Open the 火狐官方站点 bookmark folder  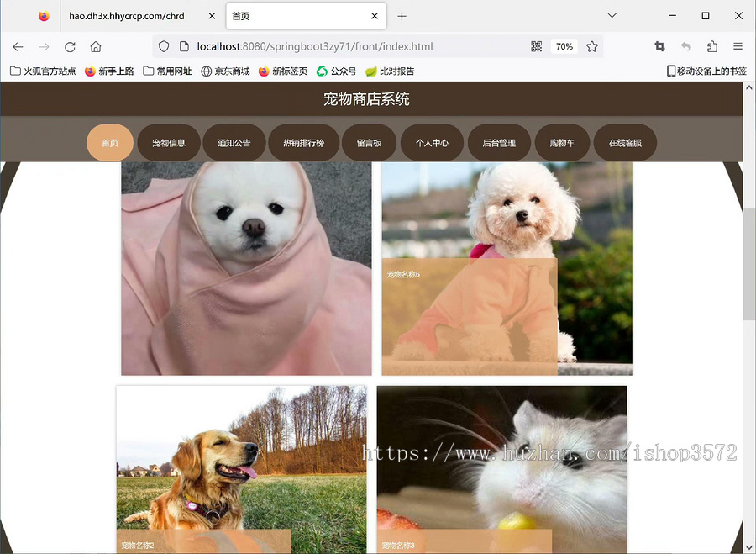click(43, 71)
